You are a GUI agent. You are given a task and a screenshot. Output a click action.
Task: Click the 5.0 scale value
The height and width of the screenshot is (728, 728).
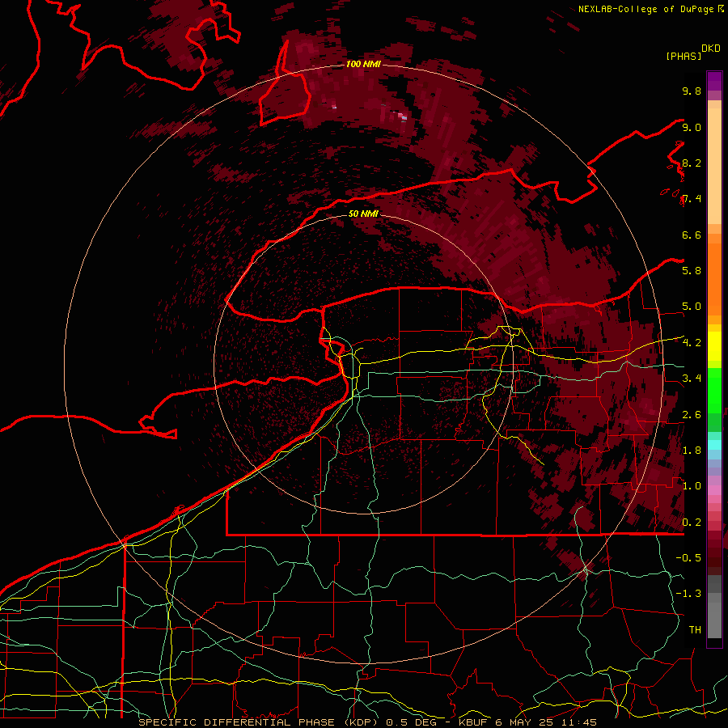tap(692, 307)
